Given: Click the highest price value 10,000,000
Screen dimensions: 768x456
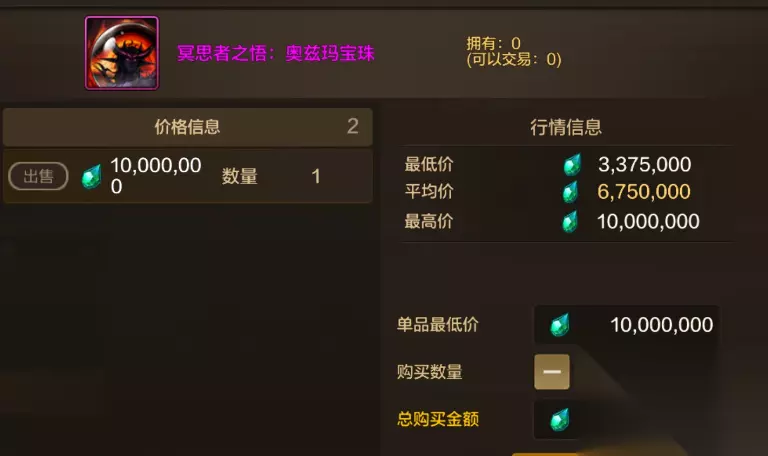Looking at the screenshot, I should (648, 222).
